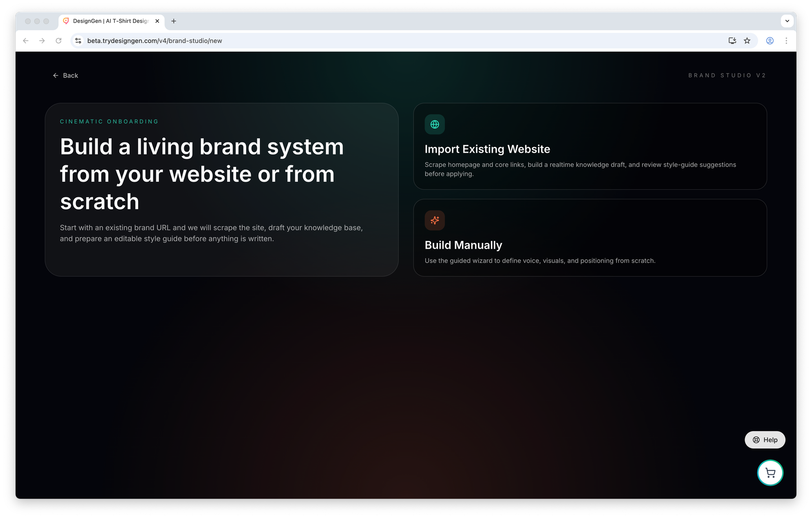This screenshot has height=518, width=812.
Task: Click the sparkle icon on Build Manually card
Action: (434, 220)
